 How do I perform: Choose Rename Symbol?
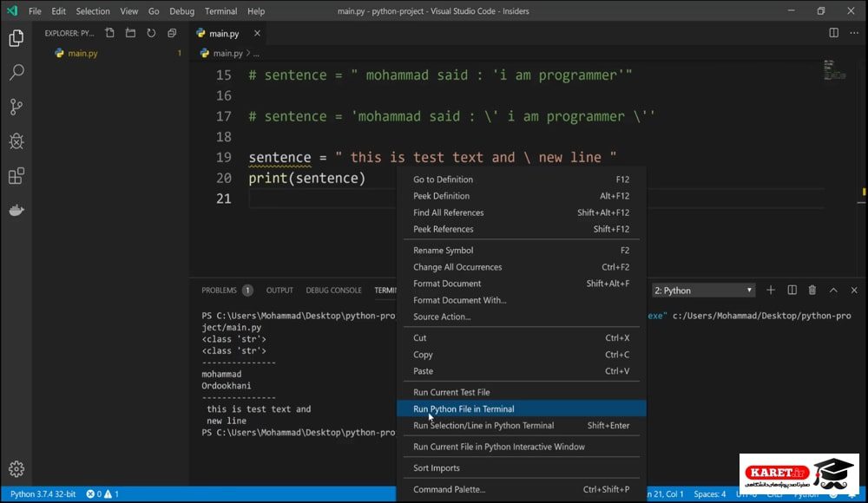point(521,250)
